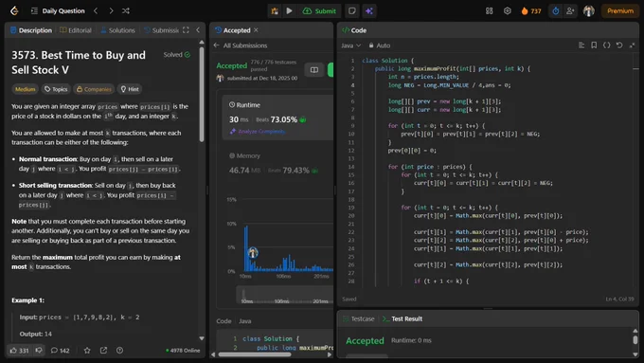
Task: Open the profile avatar menu
Action: coord(588,11)
